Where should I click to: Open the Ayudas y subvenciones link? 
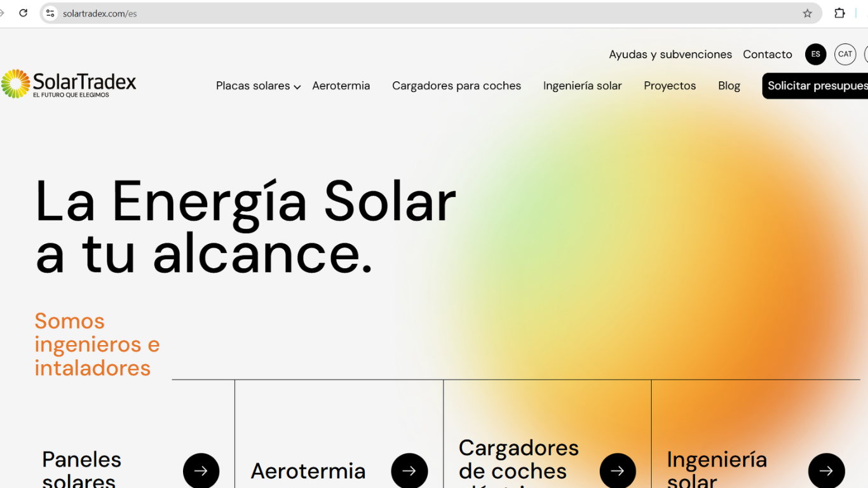(x=670, y=55)
